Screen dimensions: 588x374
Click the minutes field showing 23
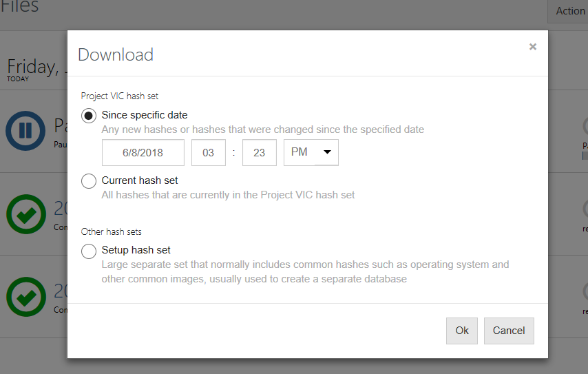(x=260, y=152)
